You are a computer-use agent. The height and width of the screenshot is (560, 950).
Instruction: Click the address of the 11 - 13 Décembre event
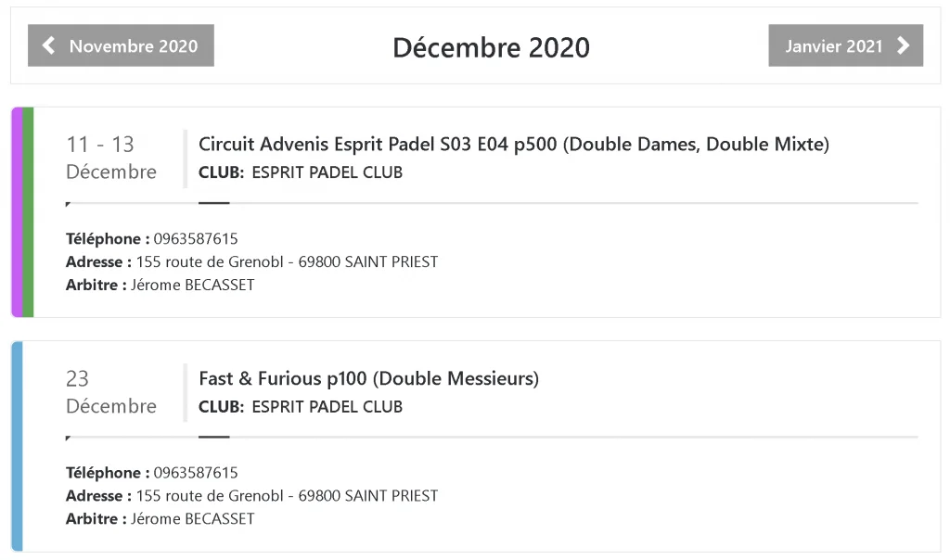tap(287, 262)
